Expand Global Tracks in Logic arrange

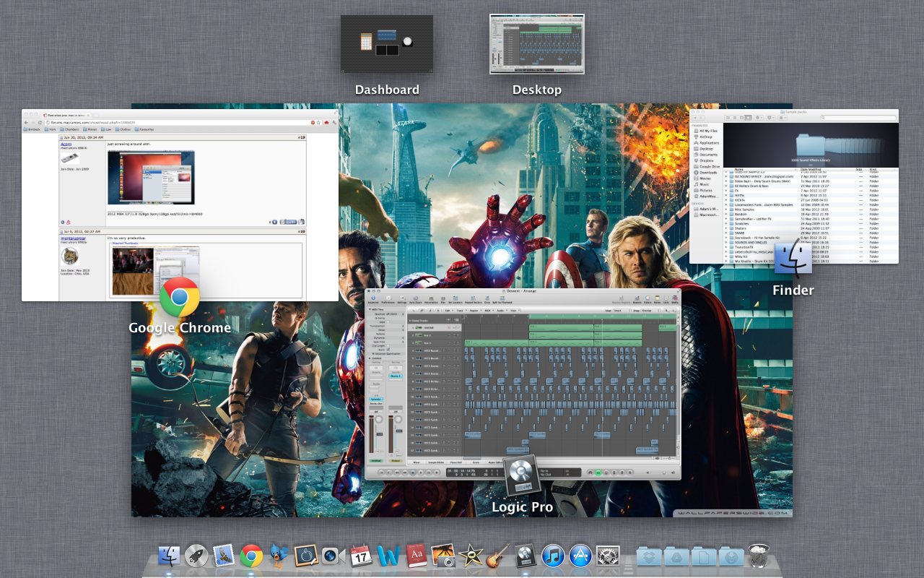pyautogui.click(x=410, y=321)
